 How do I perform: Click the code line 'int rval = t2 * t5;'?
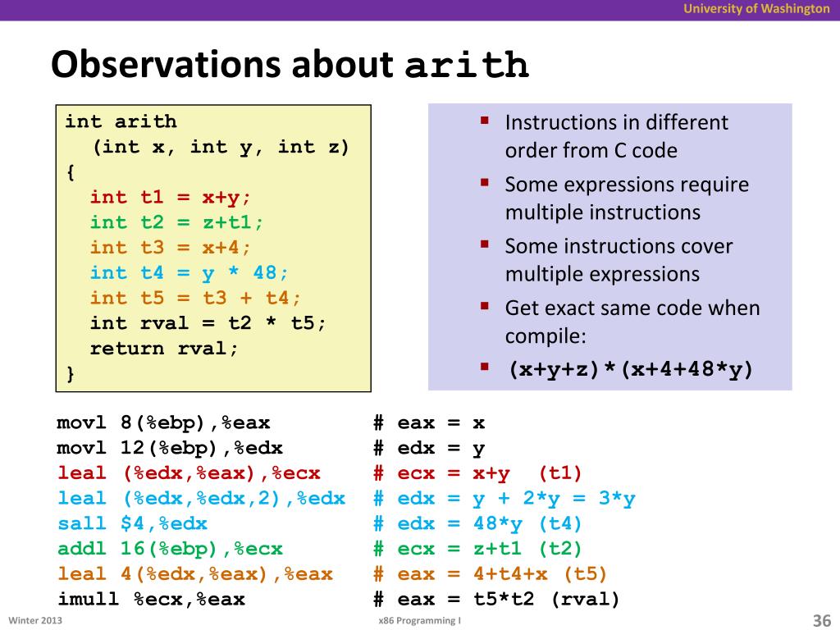[x=208, y=323]
